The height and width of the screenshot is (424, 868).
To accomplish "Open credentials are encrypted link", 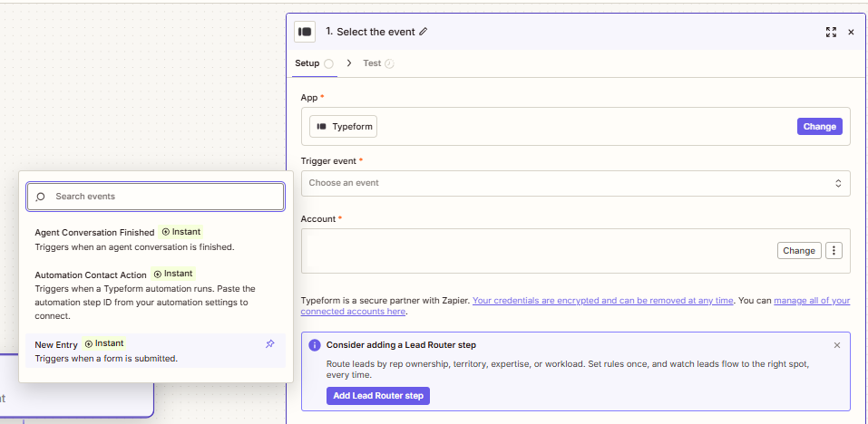I will tap(603, 301).
